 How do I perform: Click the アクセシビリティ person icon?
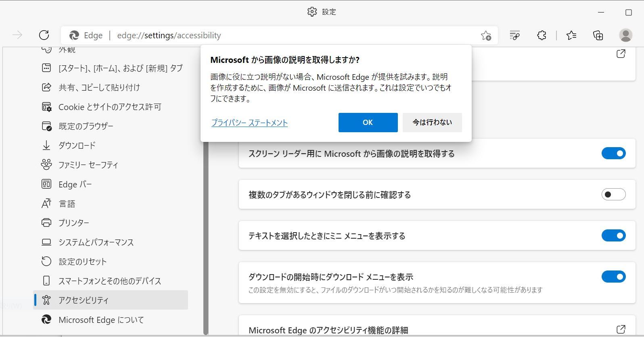(x=46, y=300)
